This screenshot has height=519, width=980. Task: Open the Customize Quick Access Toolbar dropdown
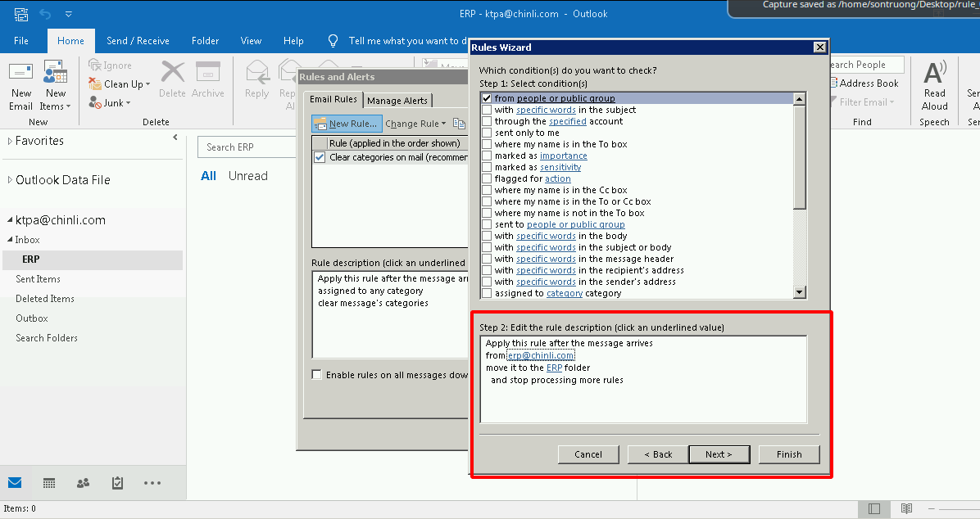tap(69, 14)
